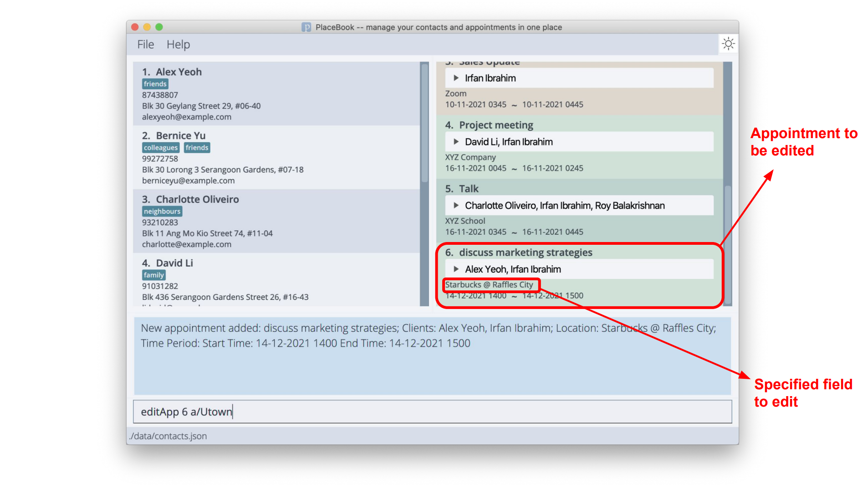Click the 16-11-2021 0045 start time
Image resolution: width=868 pixels, height=485 pixels.
(475, 168)
